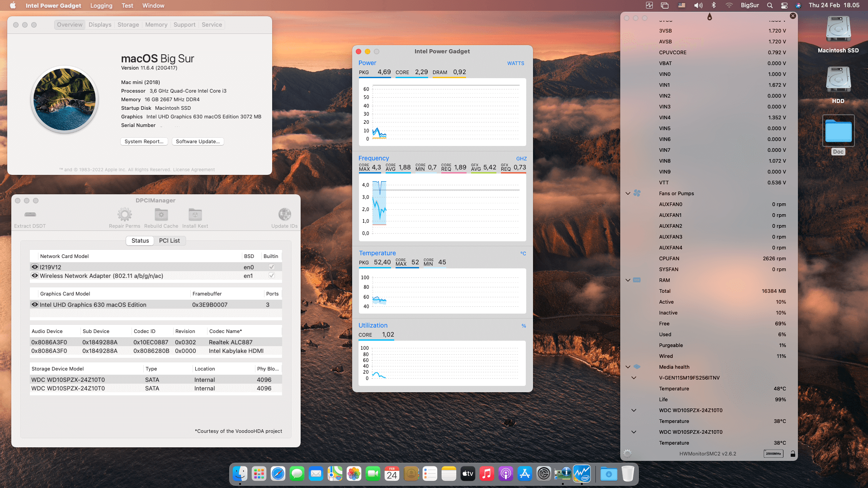Image resolution: width=868 pixels, height=488 pixels.
Task: Open the HWMonitorSMC2 settings gear icon
Action: pos(627,453)
